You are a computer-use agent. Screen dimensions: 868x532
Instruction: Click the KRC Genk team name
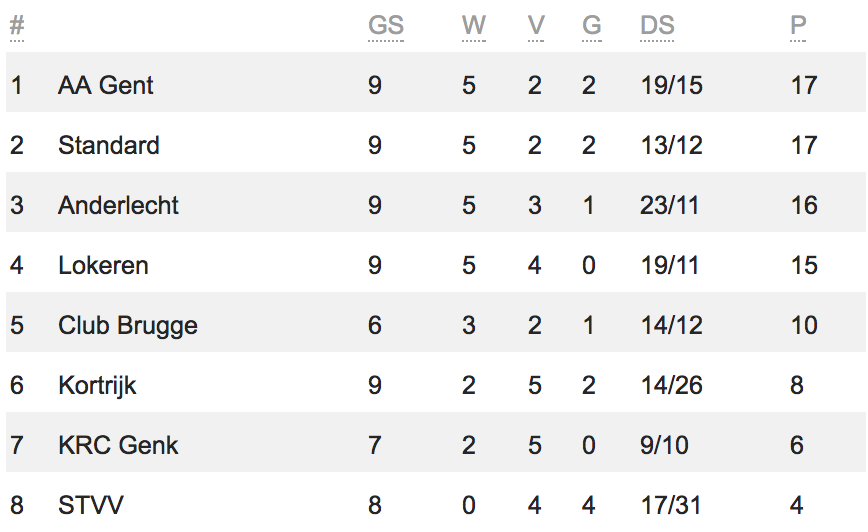coord(118,446)
